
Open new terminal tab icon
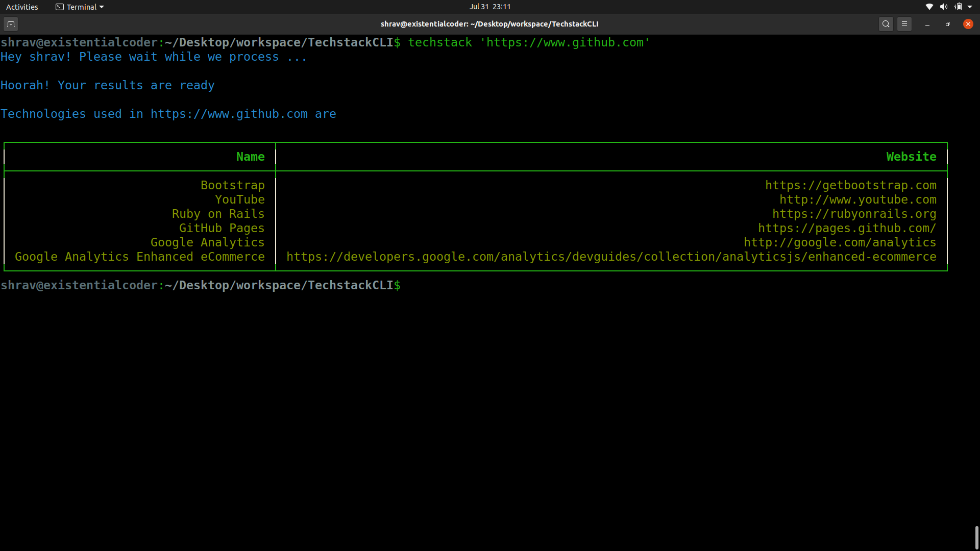[x=11, y=24]
